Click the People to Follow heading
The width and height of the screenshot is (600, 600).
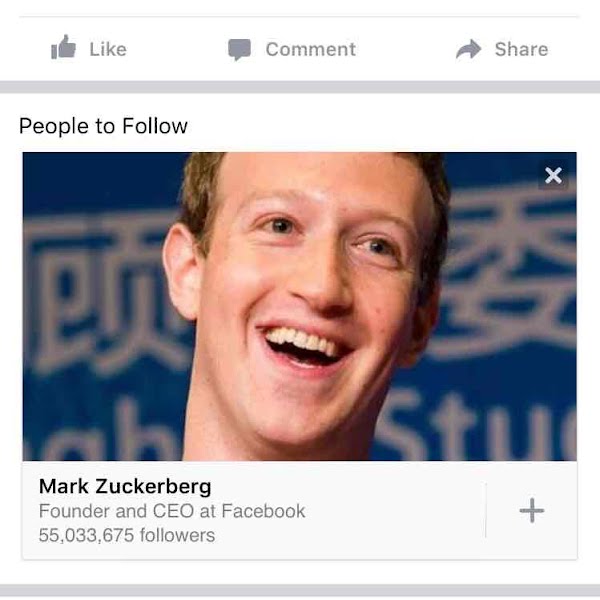(x=103, y=126)
